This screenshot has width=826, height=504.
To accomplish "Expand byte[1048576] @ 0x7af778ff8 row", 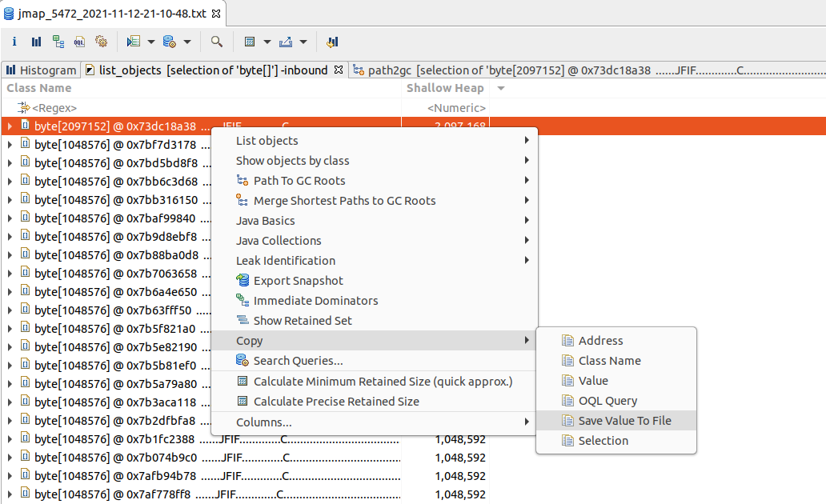I will click(10, 494).
